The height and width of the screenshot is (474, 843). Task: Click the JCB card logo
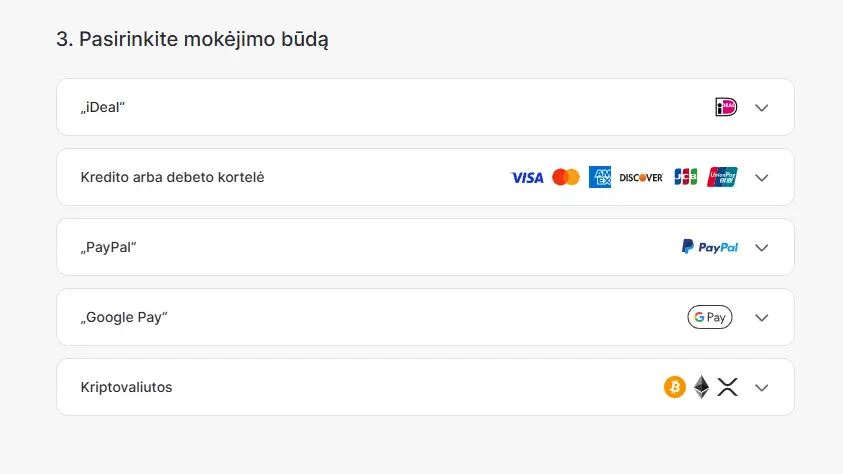[685, 177]
